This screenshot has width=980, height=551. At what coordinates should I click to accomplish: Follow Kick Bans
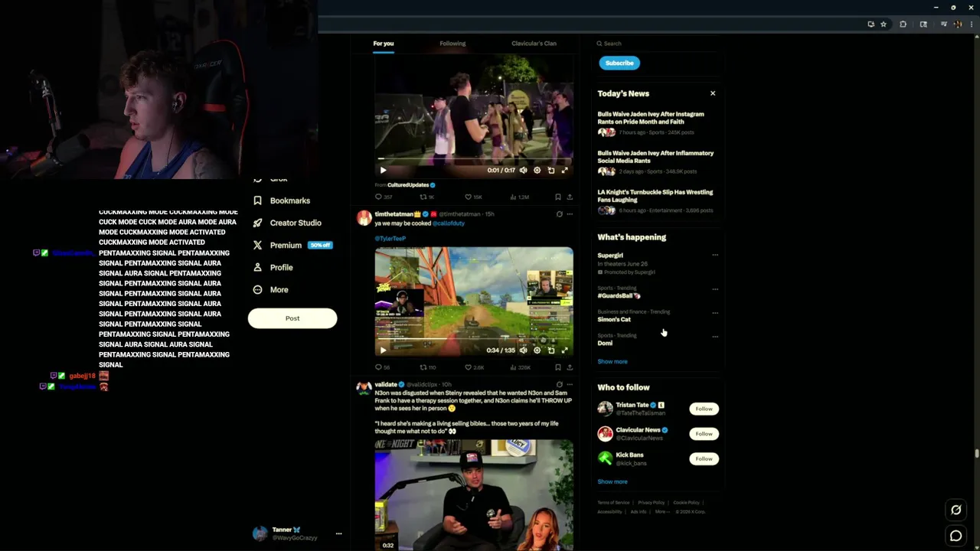704,458
